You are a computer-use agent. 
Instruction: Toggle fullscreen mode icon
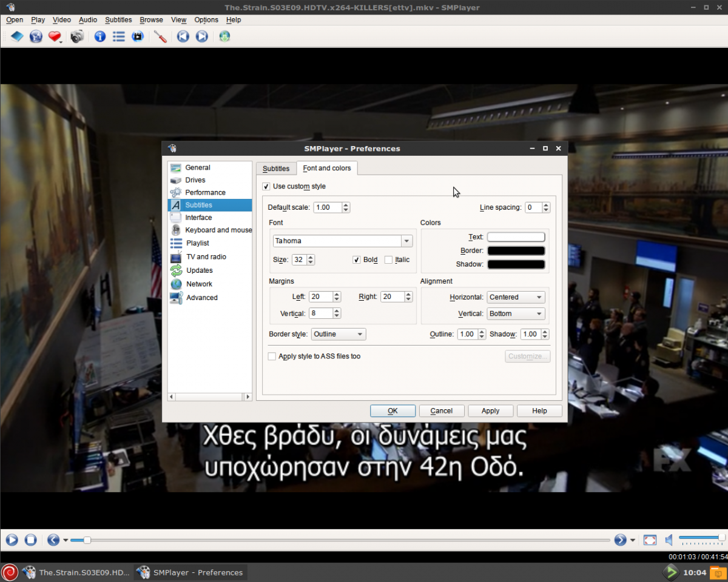pos(650,540)
